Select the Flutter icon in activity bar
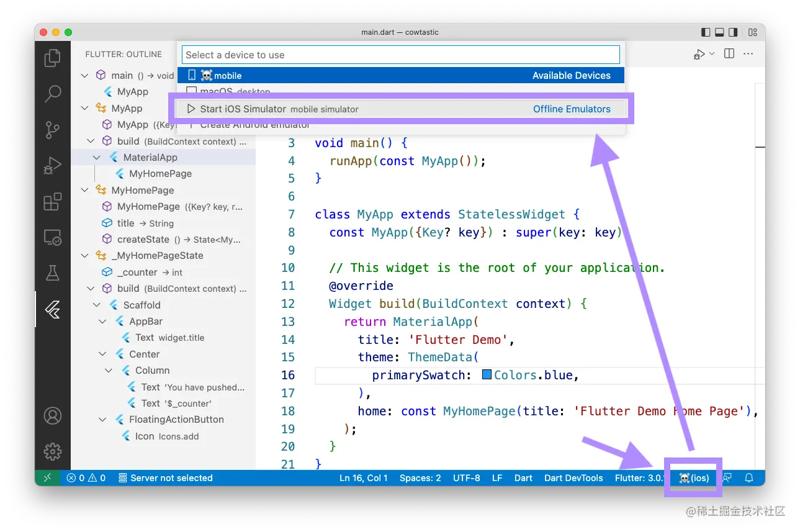 53,309
